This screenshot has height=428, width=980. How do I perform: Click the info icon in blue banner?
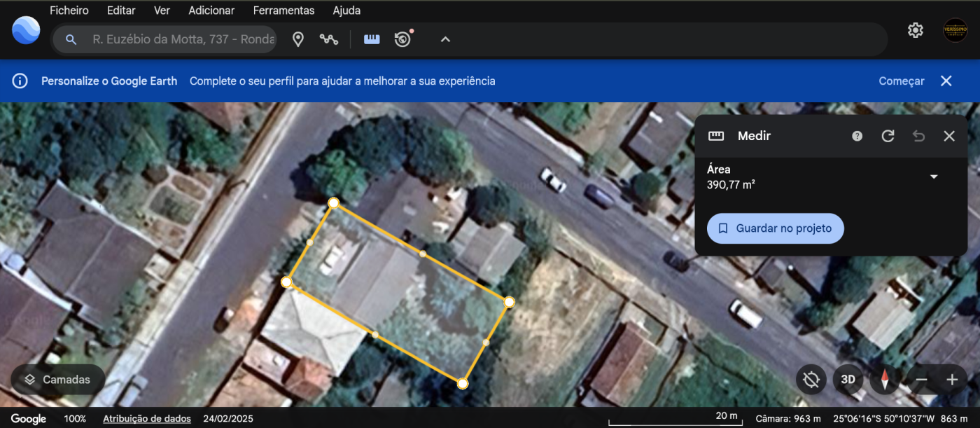(20, 81)
